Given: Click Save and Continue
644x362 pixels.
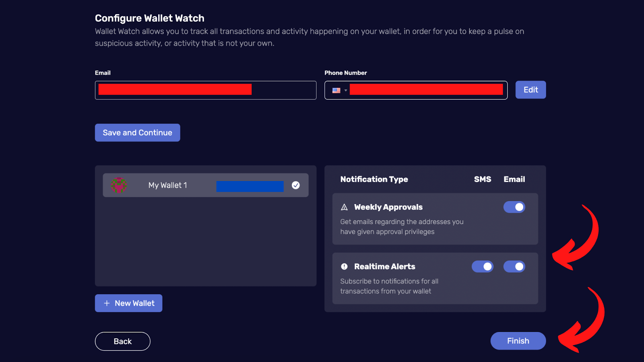Looking at the screenshot, I should pyautogui.click(x=137, y=132).
